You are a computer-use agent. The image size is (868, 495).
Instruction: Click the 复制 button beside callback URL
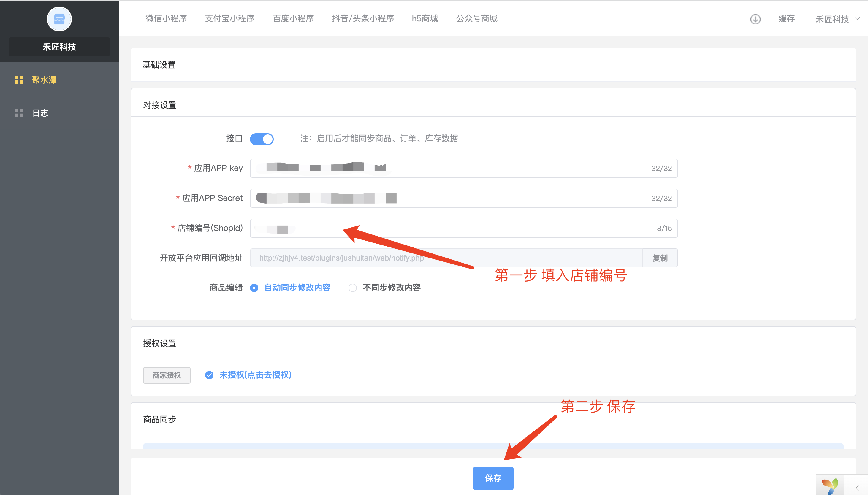coord(660,258)
